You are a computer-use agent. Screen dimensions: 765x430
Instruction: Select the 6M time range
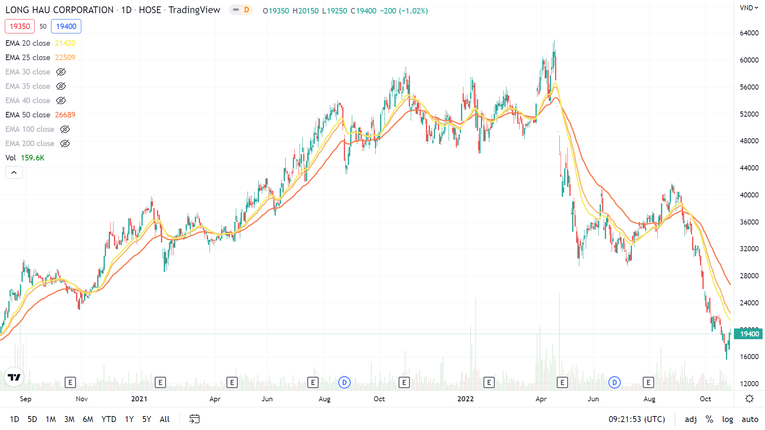88,419
